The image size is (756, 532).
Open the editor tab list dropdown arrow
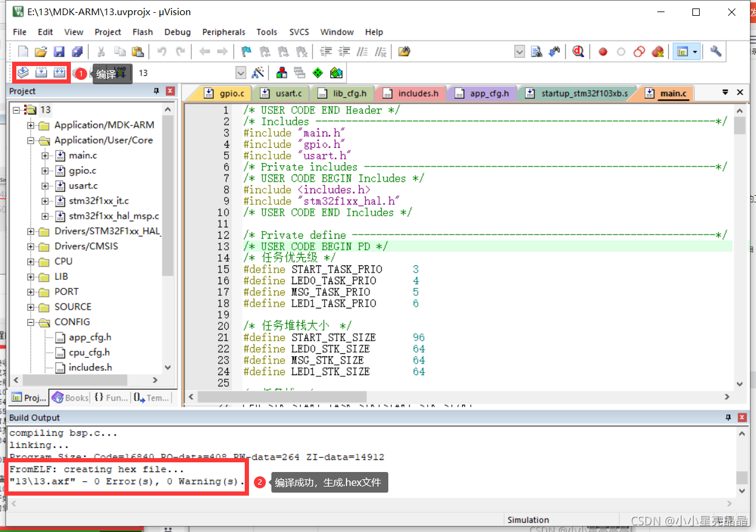[x=725, y=93]
